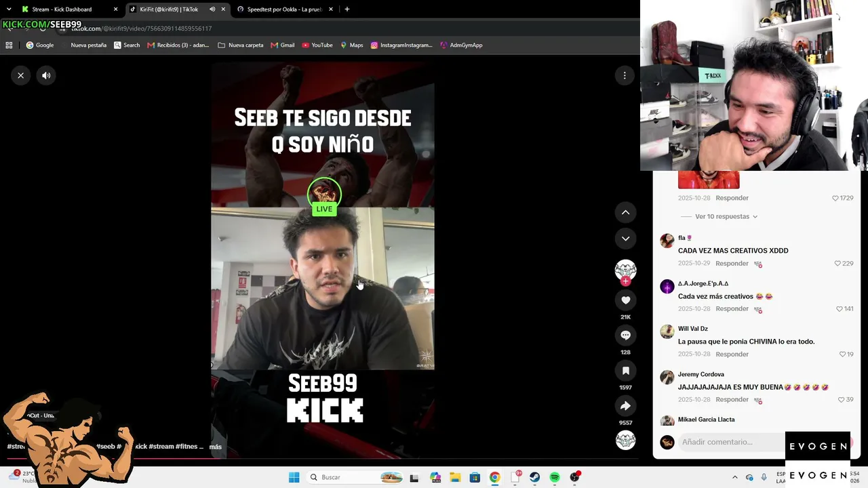Mute the video with the speaker button
Screen dimensions: 868x488
[46, 75]
